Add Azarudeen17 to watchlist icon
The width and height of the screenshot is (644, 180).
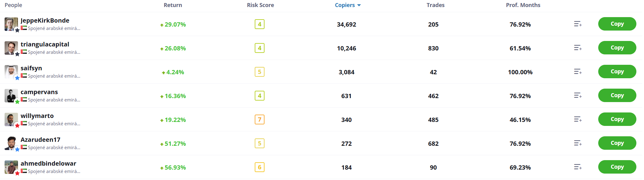coord(577,143)
